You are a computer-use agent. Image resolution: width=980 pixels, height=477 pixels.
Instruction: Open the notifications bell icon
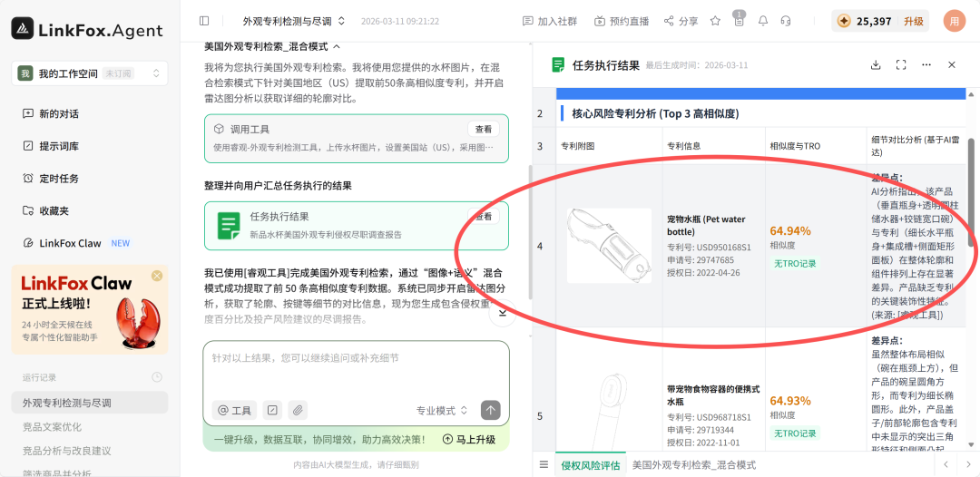tap(763, 21)
